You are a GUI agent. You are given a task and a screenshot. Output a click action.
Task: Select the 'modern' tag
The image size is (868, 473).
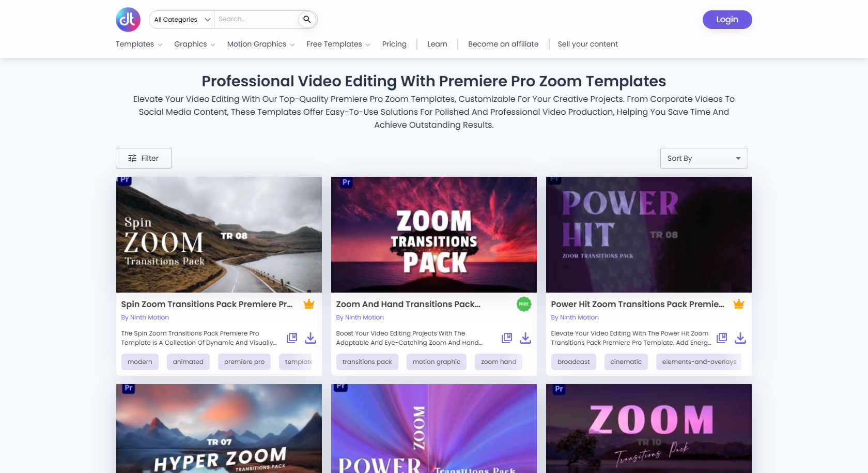click(140, 362)
